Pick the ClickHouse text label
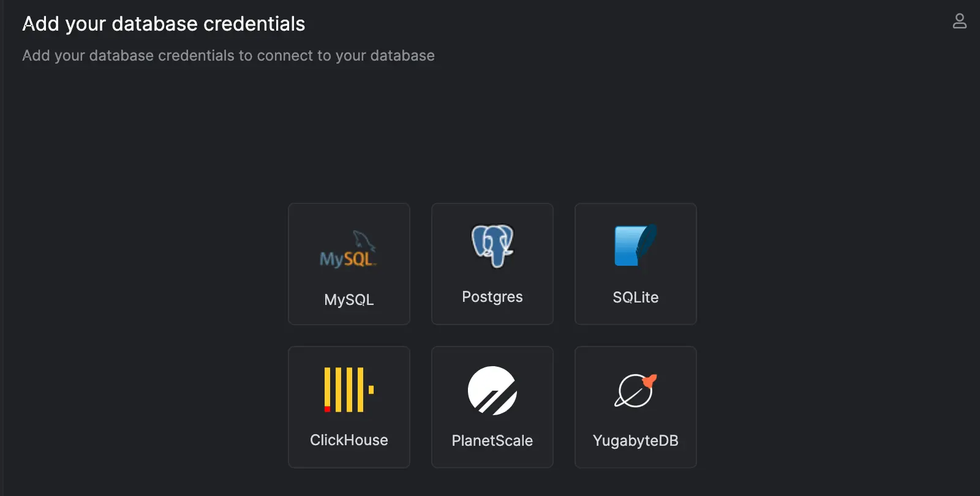 click(349, 440)
